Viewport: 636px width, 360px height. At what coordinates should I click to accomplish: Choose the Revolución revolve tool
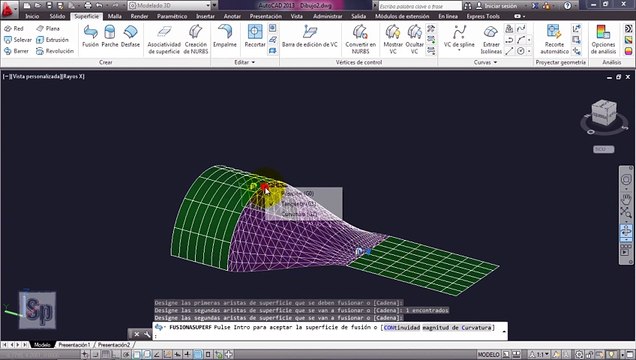55,51
